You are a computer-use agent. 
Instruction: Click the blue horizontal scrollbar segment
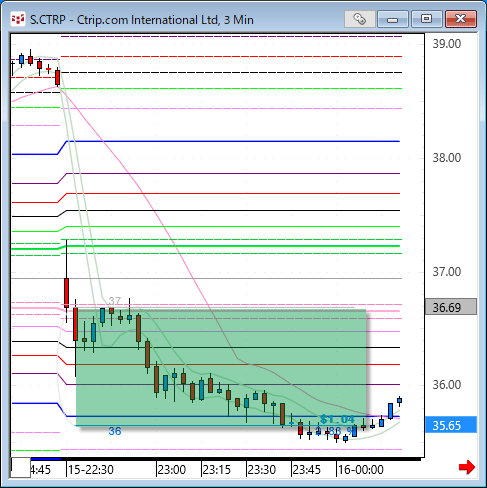pos(46,459)
